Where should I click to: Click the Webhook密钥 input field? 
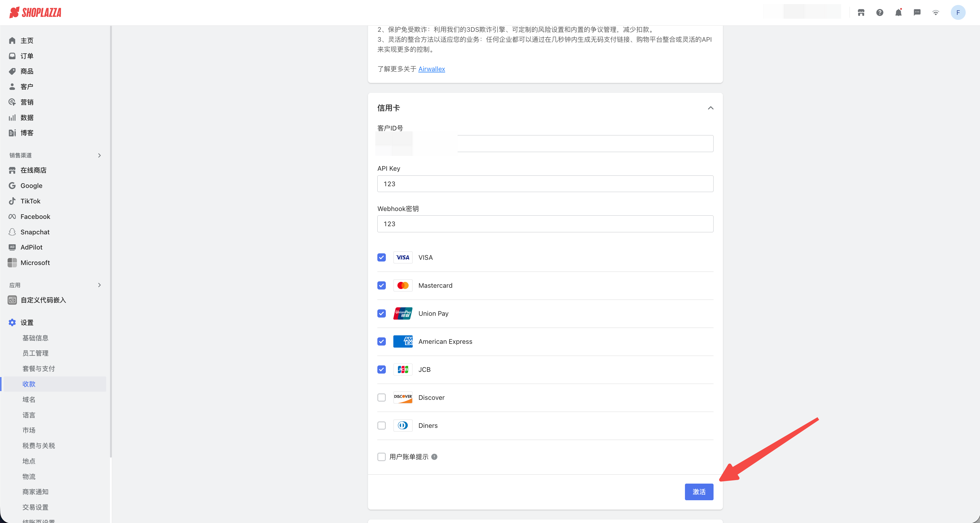coord(545,224)
